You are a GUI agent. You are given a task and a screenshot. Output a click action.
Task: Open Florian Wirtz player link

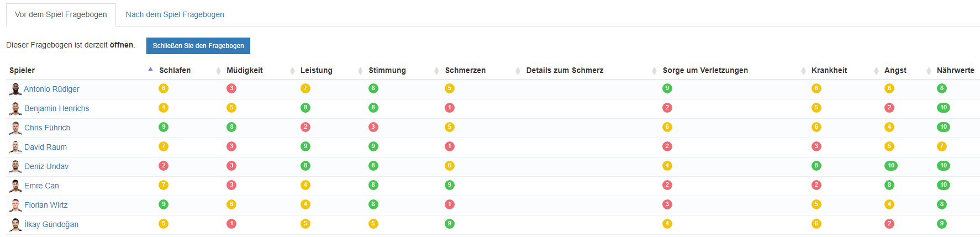46,205
